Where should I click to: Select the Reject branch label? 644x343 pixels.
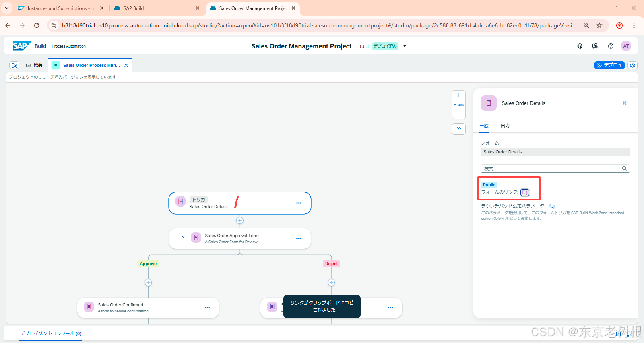click(332, 264)
